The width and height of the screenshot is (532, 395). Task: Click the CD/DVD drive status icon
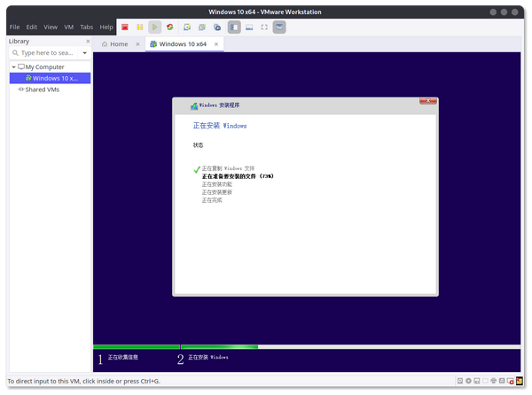[468, 381]
